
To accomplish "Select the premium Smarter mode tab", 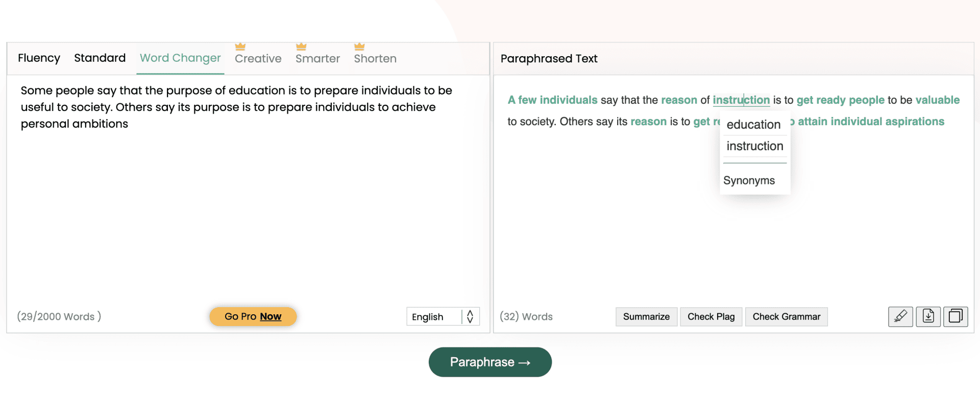I will 317,59.
